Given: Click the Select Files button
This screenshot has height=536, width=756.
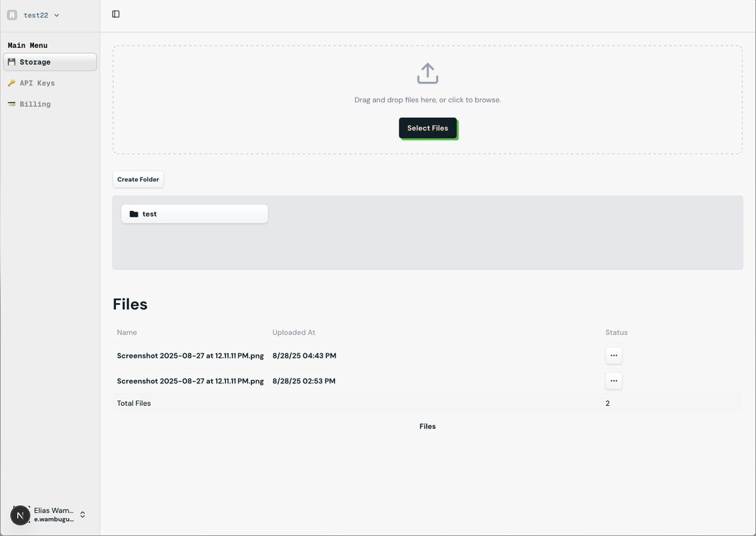Looking at the screenshot, I should (428, 128).
